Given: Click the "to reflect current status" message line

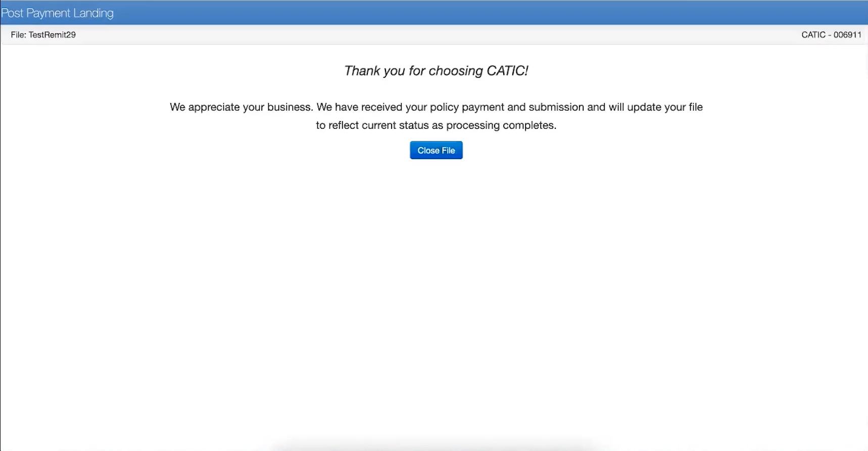Looking at the screenshot, I should (436, 125).
